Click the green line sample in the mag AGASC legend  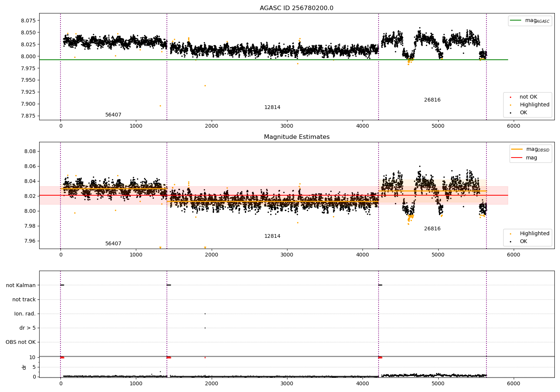pos(516,21)
